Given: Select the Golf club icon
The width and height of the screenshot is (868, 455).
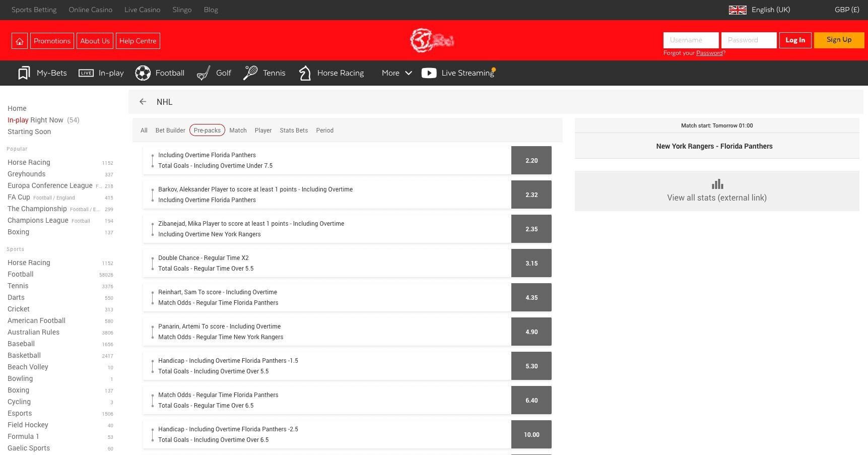Looking at the screenshot, I should click(204, 73).
